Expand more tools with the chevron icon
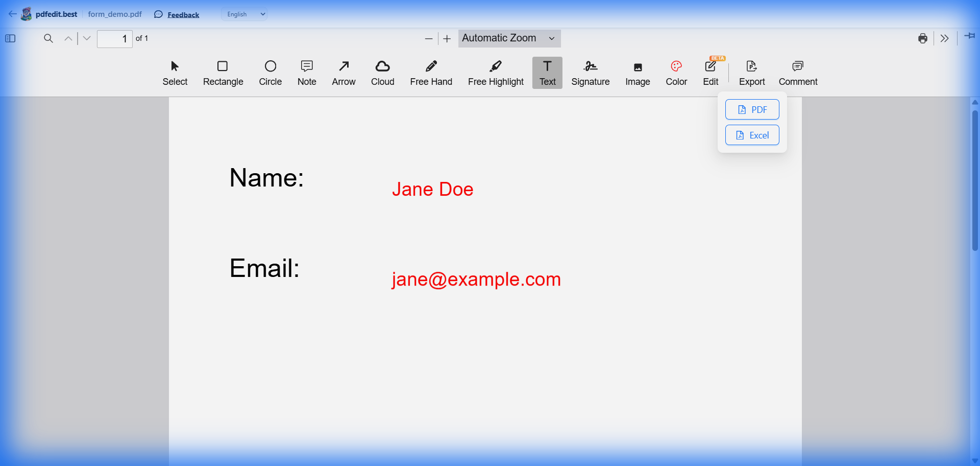The height and width of the screenshot is (466, 980). pyautogui.click(x=945, y=38)
